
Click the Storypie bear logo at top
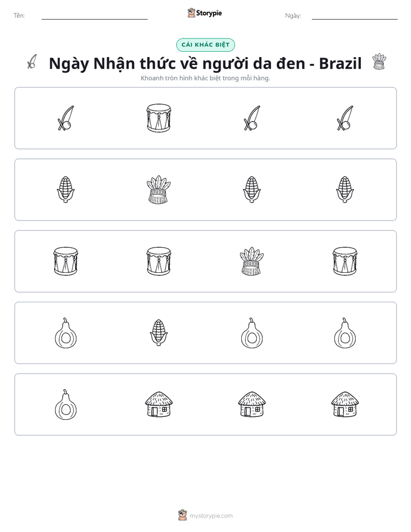coord(191,13)
